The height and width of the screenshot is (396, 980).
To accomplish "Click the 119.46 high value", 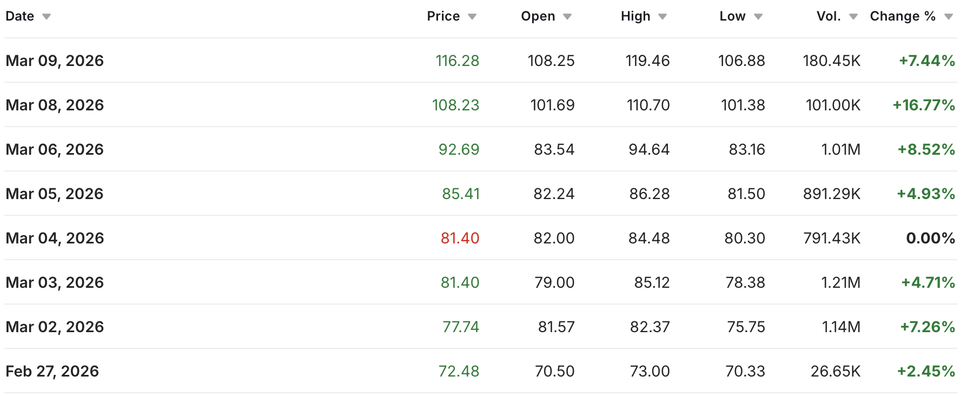I will [x=647, y=61].
